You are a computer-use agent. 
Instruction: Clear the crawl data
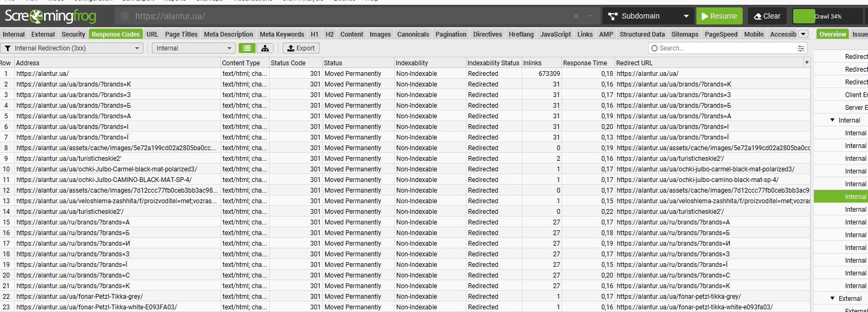[x=767, y=16]
